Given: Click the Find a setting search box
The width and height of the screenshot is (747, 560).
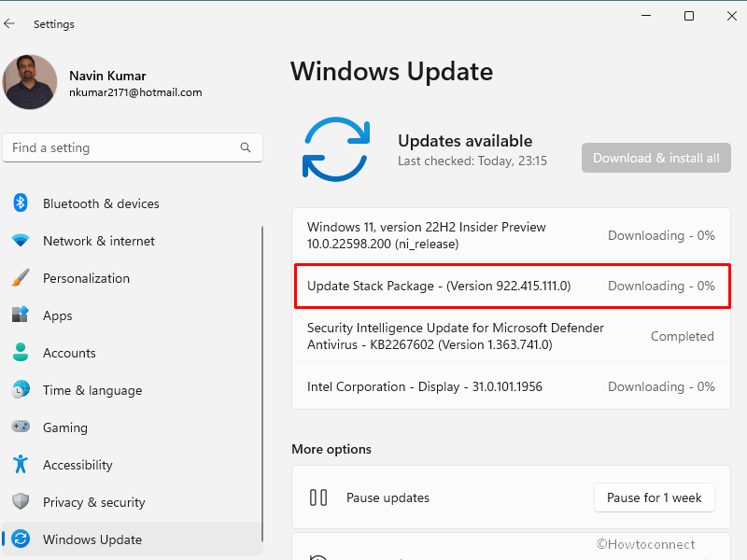Looking at the screenshot, I should [x=133, y=147].
